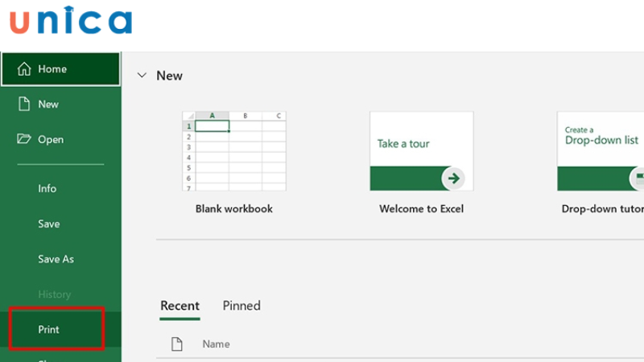Open the Drop-down tutorial template
Viewport: 644px width, 362px height.
[600, 150]
